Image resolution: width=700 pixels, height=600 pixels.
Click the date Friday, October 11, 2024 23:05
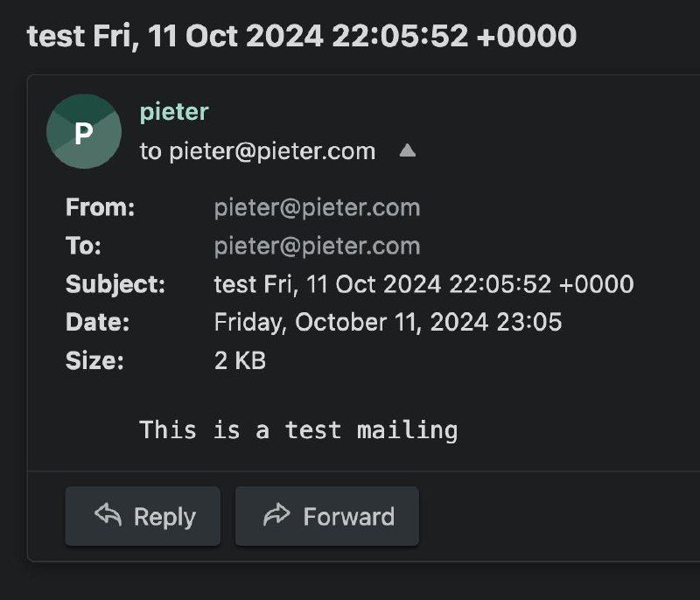click(x=388, y=322)
